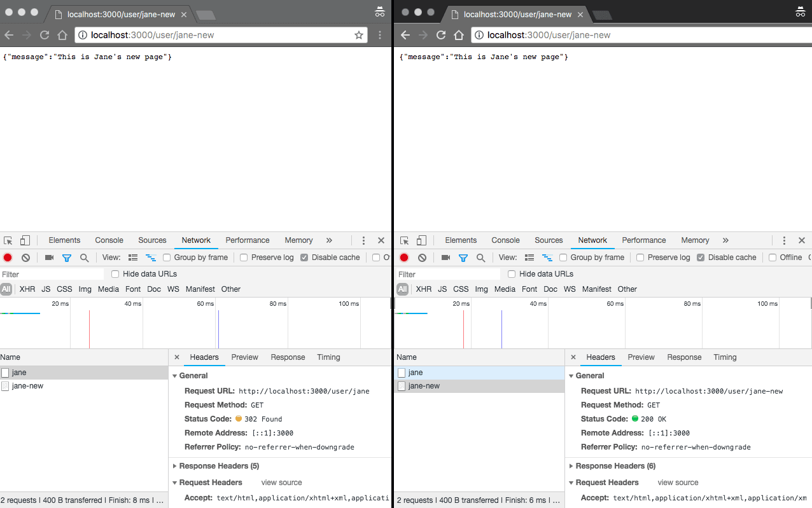
Task: Open the network request filter bar
Action: (67, 257)
